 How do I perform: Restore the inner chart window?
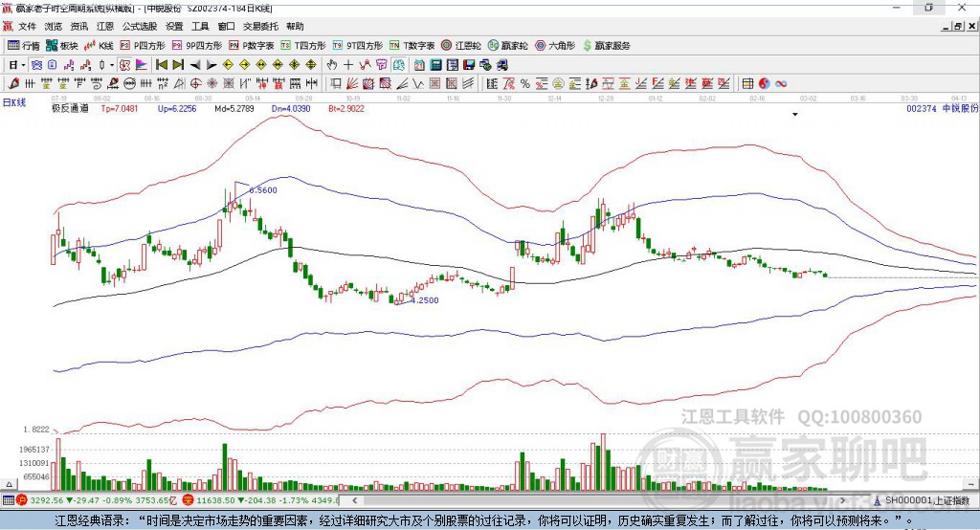958,26
